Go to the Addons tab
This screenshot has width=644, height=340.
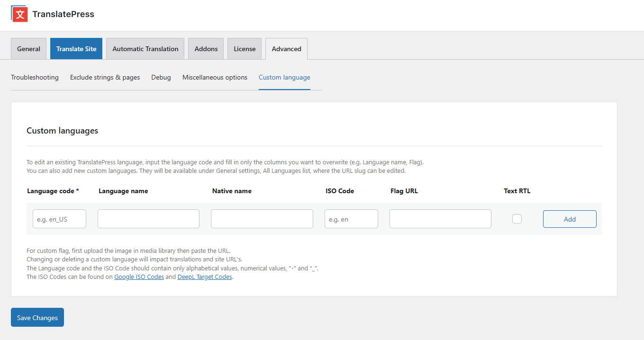206,49
